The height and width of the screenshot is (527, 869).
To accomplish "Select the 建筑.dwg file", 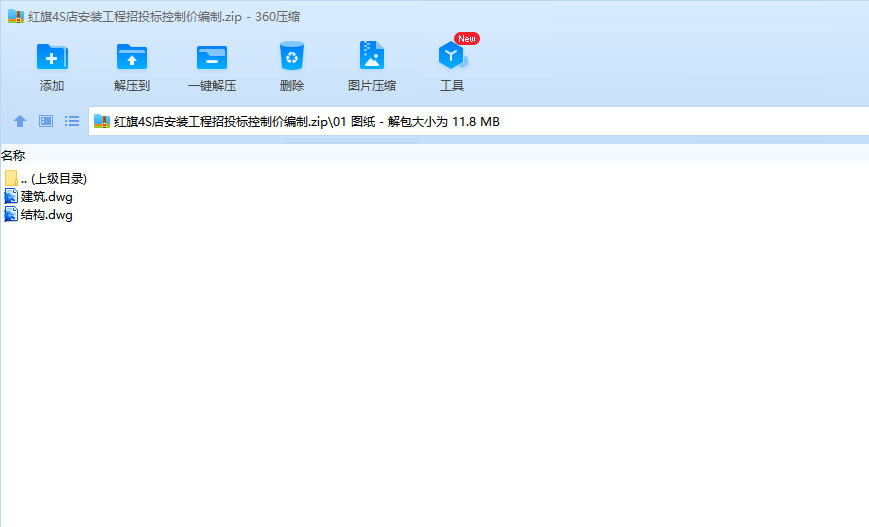I will point(39,197).
